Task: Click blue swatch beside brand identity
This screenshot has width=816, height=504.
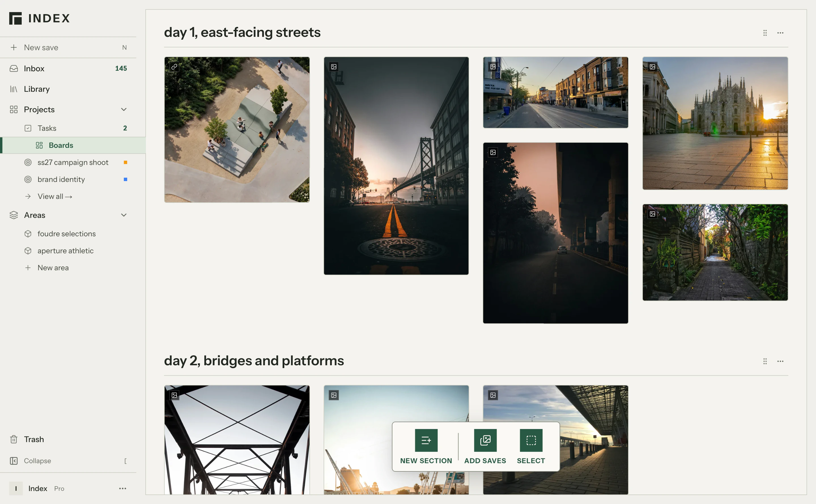Action: coord(126,179)
